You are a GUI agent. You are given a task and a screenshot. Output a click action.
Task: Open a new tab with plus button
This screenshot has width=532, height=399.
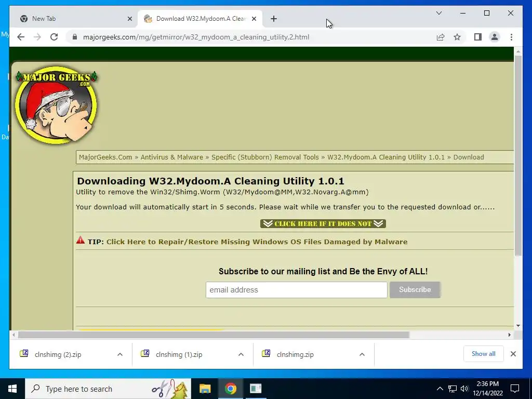274,19
